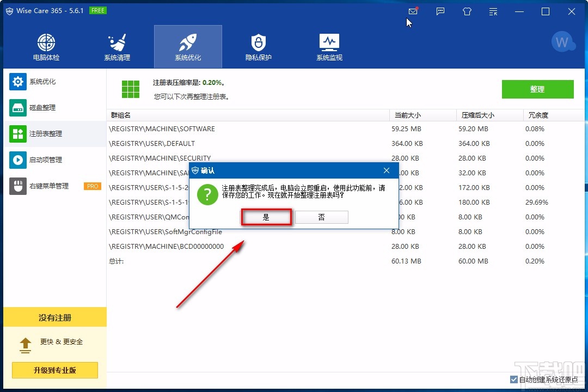Screen dimensions: 588x392
Task: Click the green question mark icon
Action: pos(207,194)
